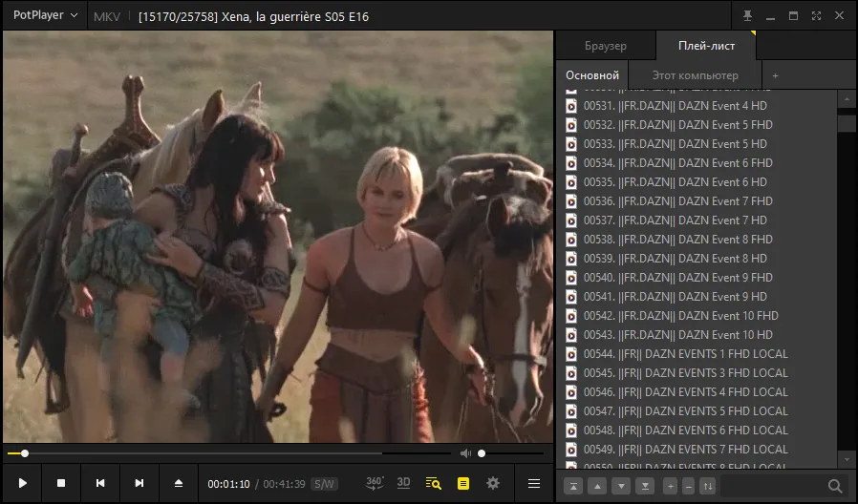
Task: Toggle the S/W decoder button
Action: click(324, 484)
